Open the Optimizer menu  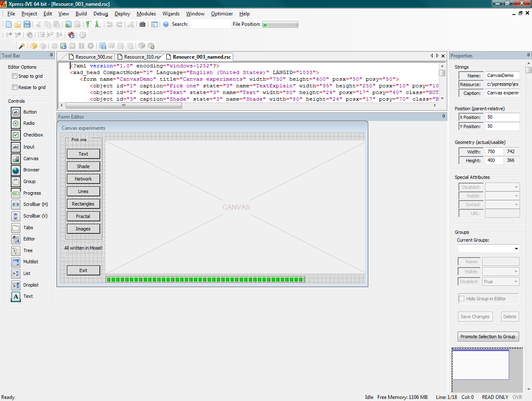(222, 14)
